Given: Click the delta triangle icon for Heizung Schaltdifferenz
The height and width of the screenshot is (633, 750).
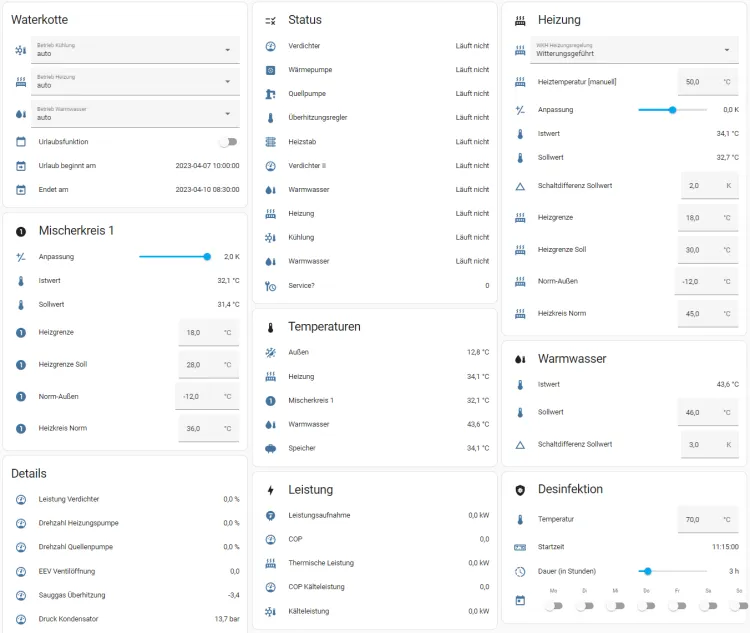Looking at the screenshot, I should tap(520, 186).
